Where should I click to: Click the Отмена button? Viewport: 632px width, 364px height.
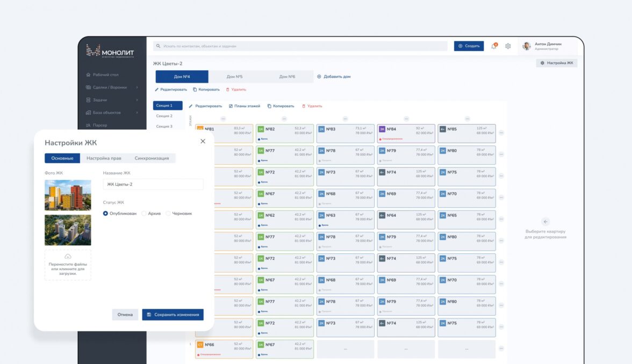(x=125, y=315)
